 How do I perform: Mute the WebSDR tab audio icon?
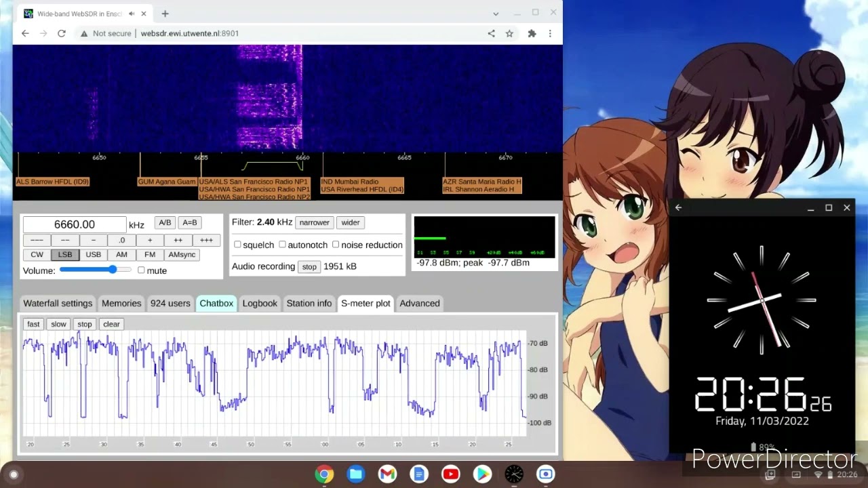[132, 14]
